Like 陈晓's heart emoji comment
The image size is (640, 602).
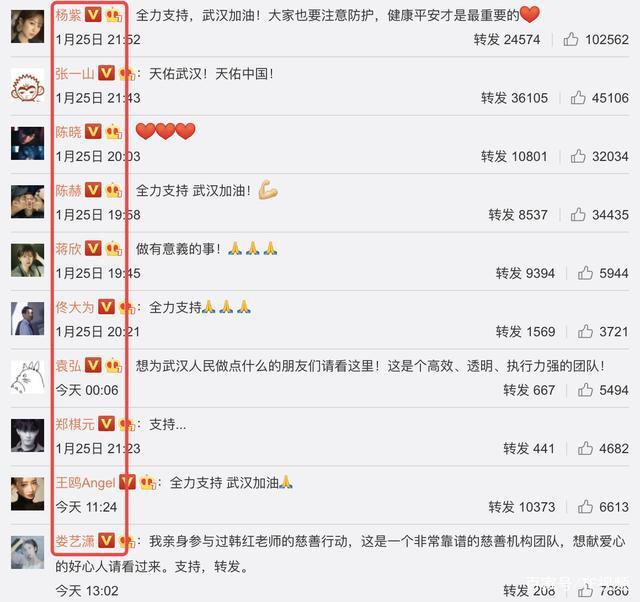578,156
